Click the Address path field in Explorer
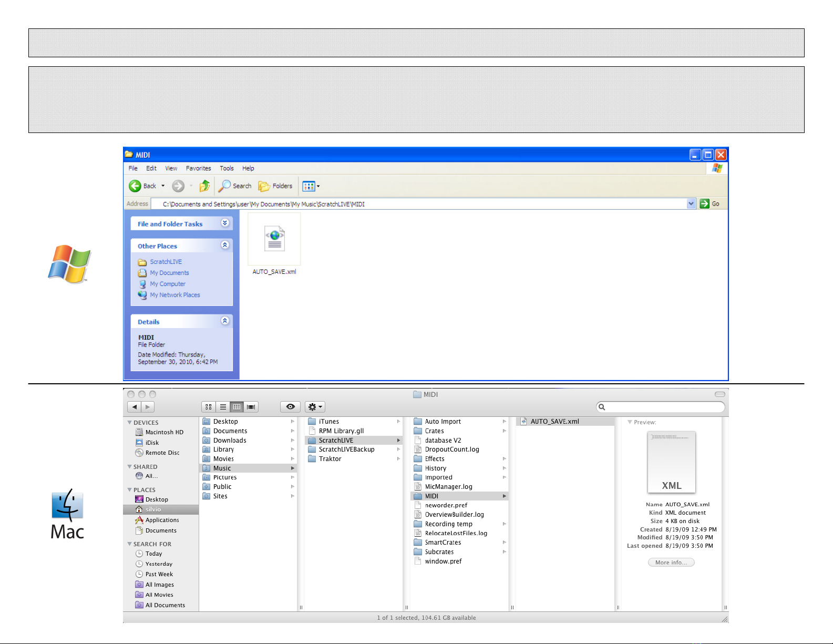The width and height of the screenshot is (833, 644). [419, 203]
